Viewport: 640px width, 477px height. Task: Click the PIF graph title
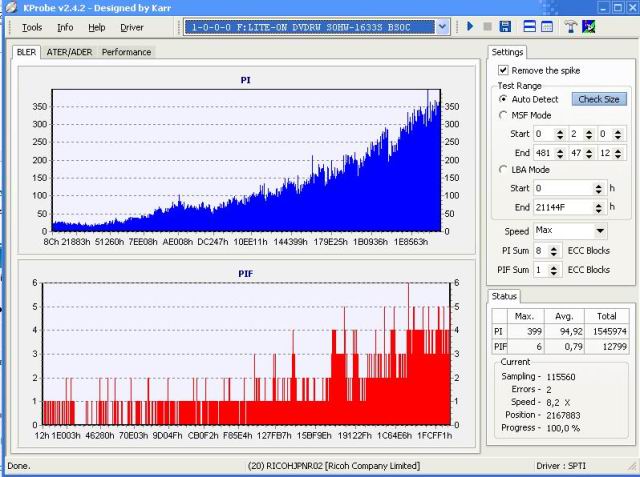point(245,273)
